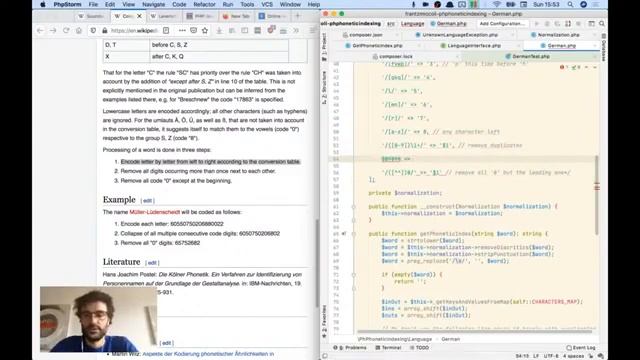Open Firefox library icon
This screenshot has height=360, width=640.
click(232, 31)
